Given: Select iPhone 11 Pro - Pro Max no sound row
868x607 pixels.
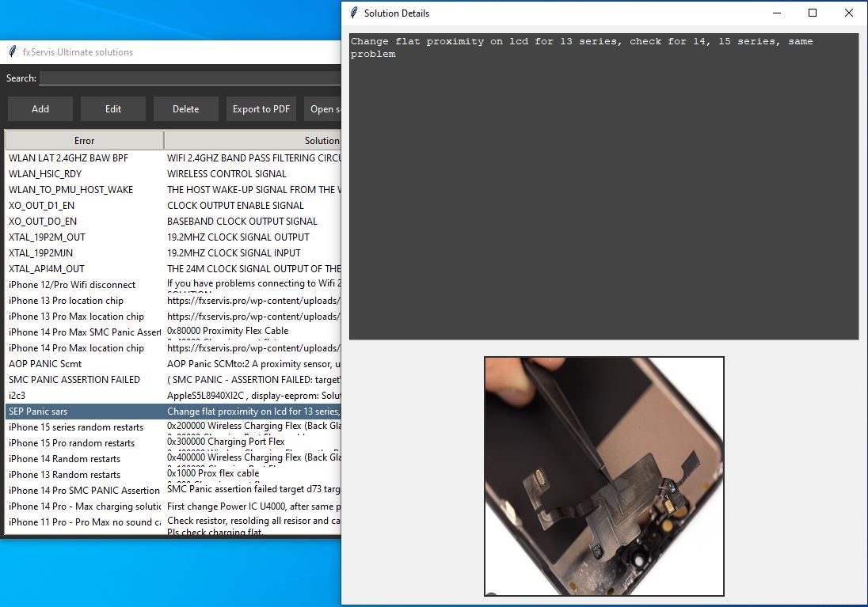Looking at the screenshot, I should [x=173, y=523].
